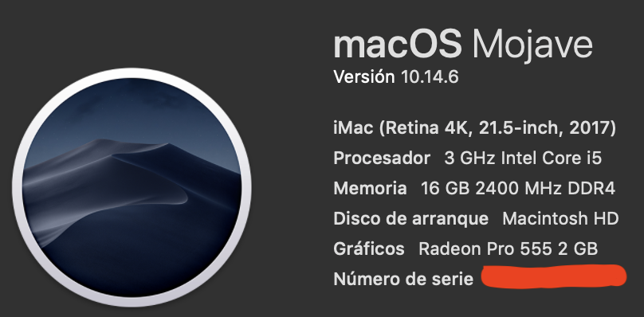The image size is (644, 317).
Task: Click the bold macOS word in title
Action: (x=398, y=45)
